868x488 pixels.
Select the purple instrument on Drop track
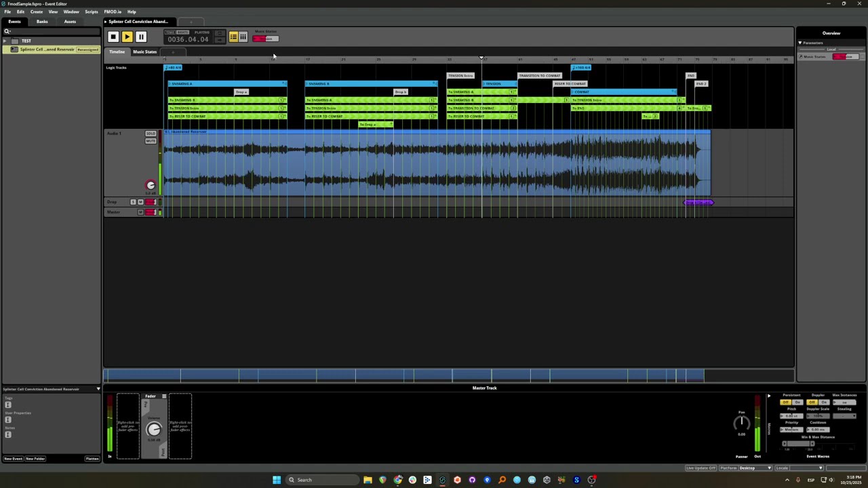pos(698,202)
